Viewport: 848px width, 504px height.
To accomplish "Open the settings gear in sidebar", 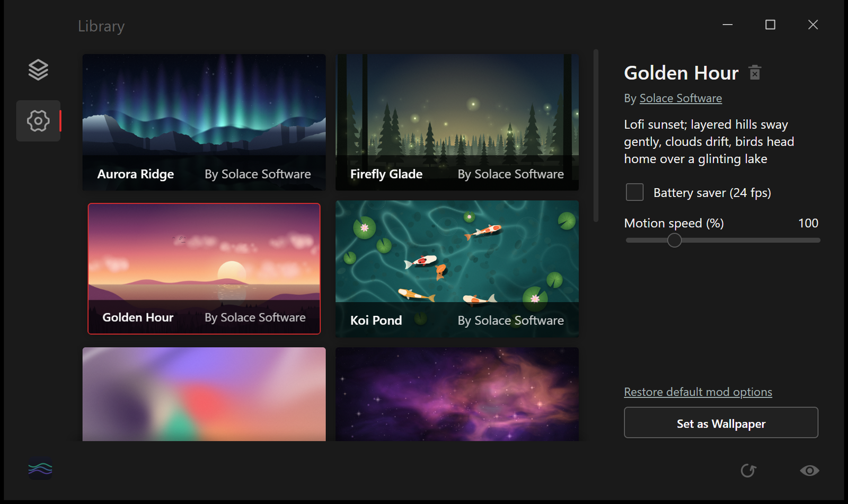I will pos(38,121).
